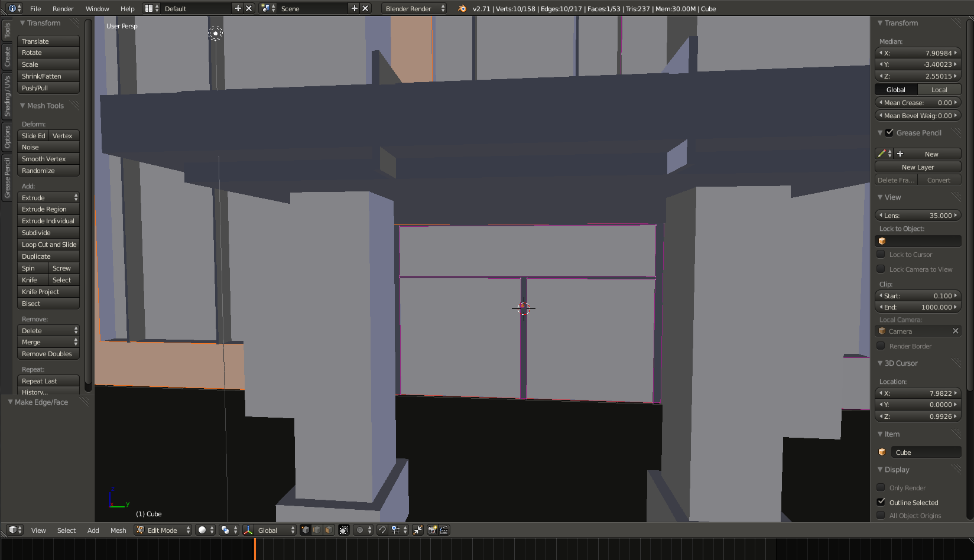
Task: Click the Lens value field
Action: coord(918,216)
